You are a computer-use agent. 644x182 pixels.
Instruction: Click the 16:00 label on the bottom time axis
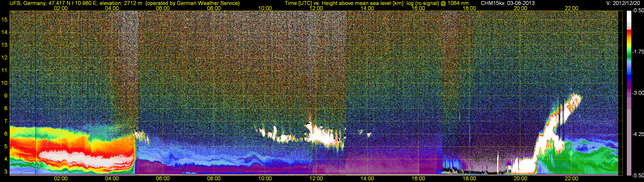(418, 179)
